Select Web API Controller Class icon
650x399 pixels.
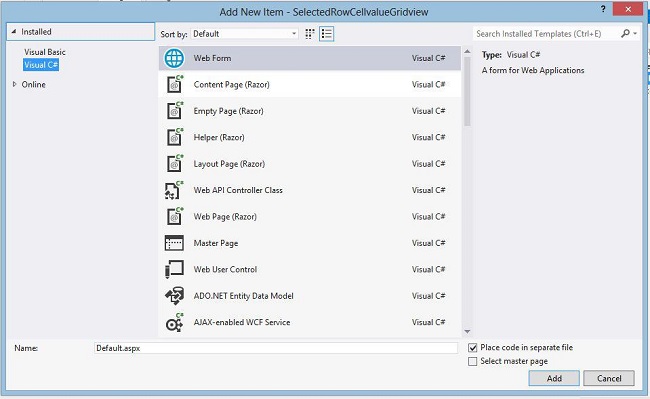(173, 191)
